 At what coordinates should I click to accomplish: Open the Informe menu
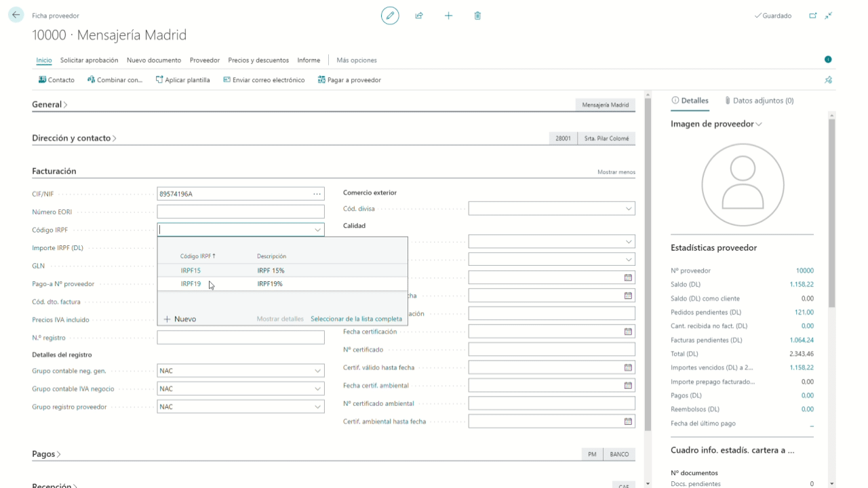click(309, 60)
